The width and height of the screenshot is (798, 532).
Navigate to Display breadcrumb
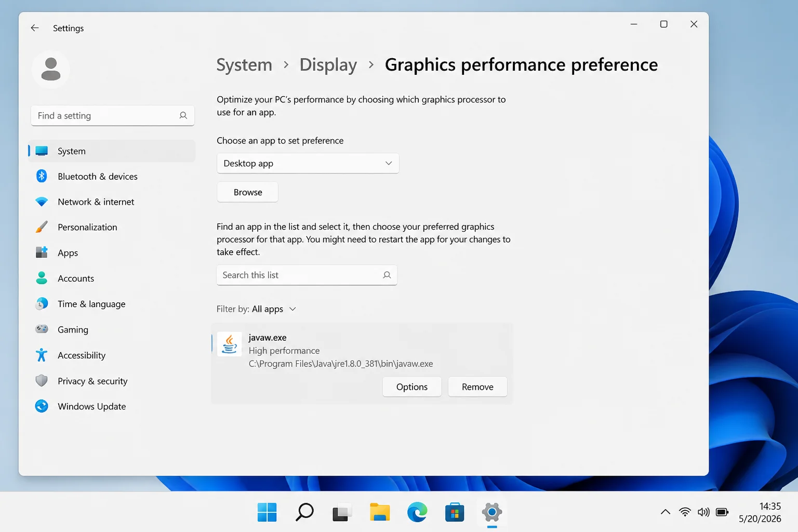[x=328, y=65]
